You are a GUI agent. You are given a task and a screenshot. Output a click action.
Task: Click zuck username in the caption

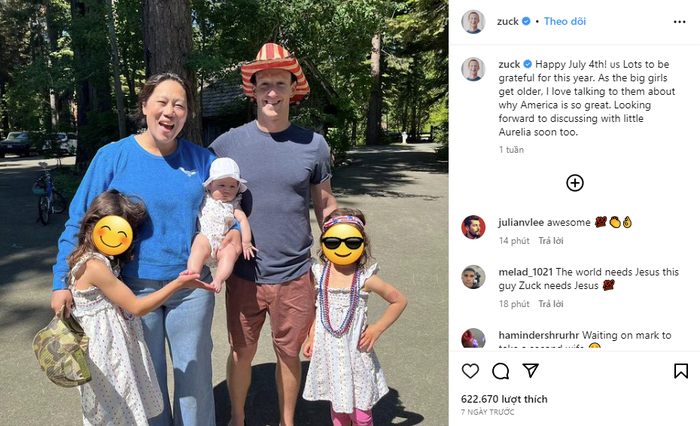(x=509, y=64)
